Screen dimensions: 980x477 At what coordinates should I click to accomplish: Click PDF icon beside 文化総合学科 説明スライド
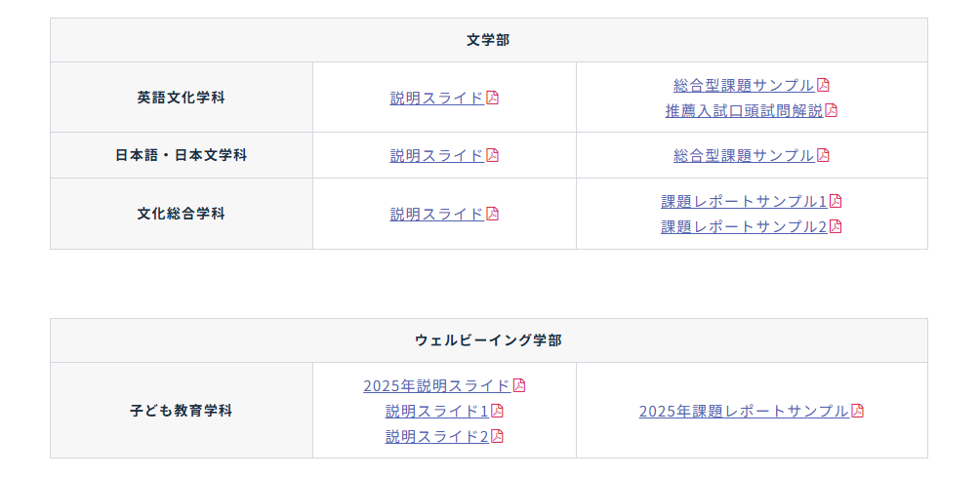(x=493, y=215)
